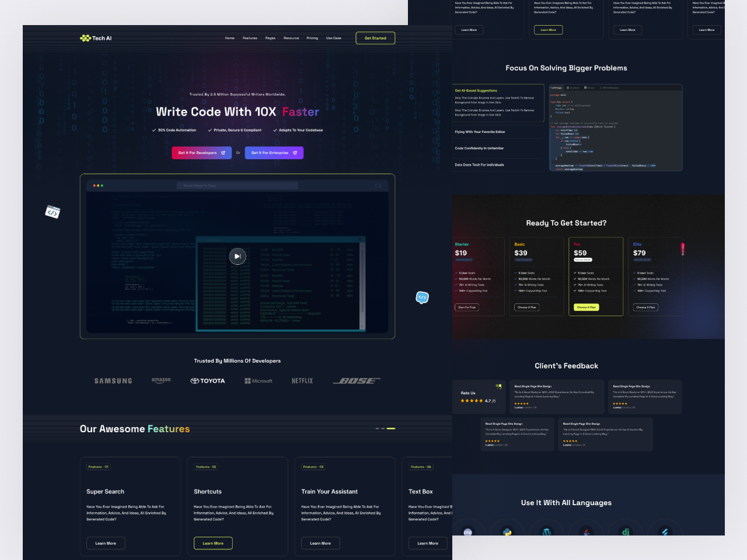Click the Elite plan name
This screenshot has height=560, width=747.
[x=637, y=244]
